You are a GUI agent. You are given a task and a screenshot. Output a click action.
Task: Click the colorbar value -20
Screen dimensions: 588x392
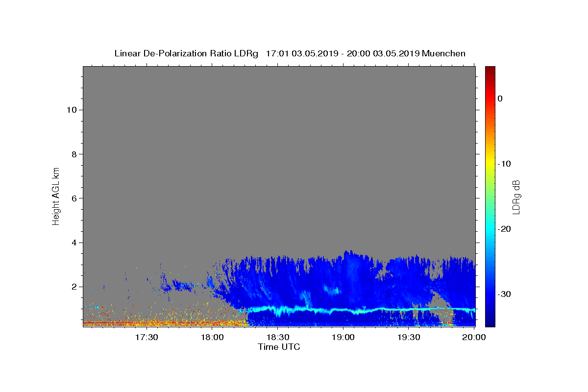[504, 229]
